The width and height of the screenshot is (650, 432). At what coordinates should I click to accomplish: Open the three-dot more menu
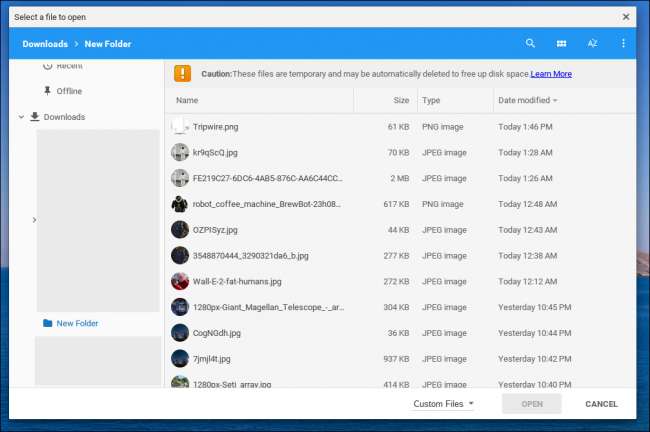click(623, 44)
